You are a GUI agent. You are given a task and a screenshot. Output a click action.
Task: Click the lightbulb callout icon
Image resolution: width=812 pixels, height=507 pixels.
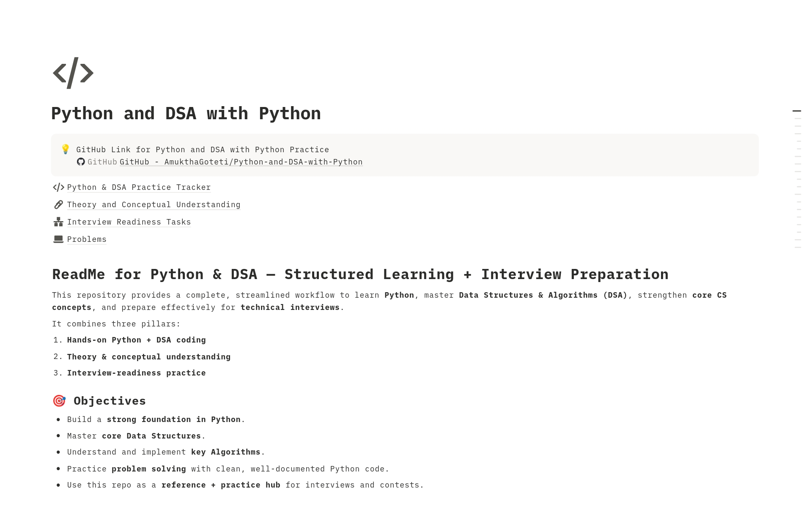point(65,149)
